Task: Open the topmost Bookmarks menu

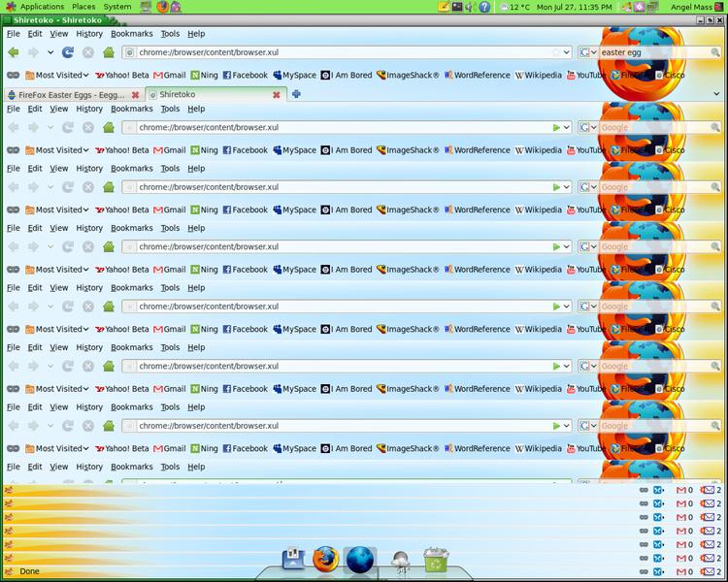Action: click(x=132, y=34)
